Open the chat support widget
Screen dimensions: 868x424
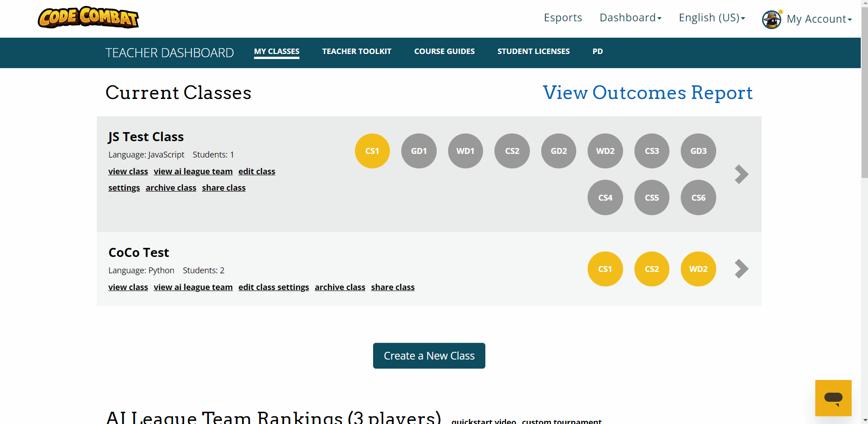(833, 398)
